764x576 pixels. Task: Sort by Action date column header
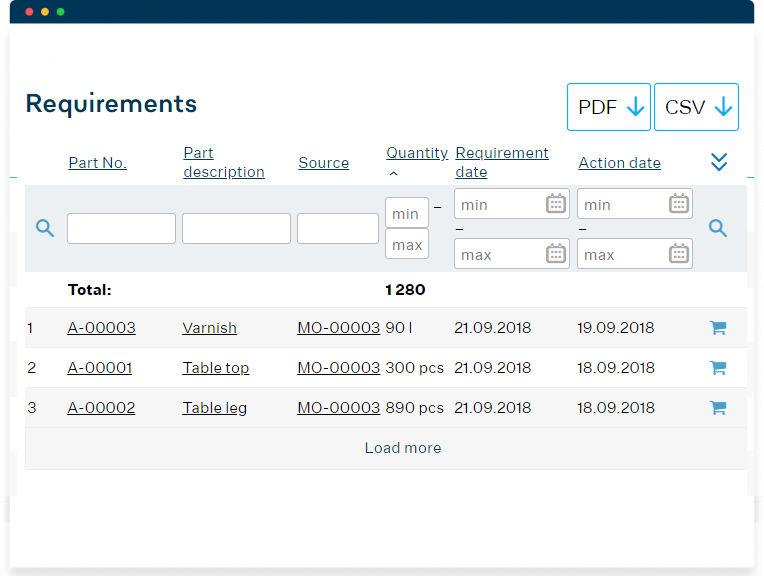click(x=619, y=163)
